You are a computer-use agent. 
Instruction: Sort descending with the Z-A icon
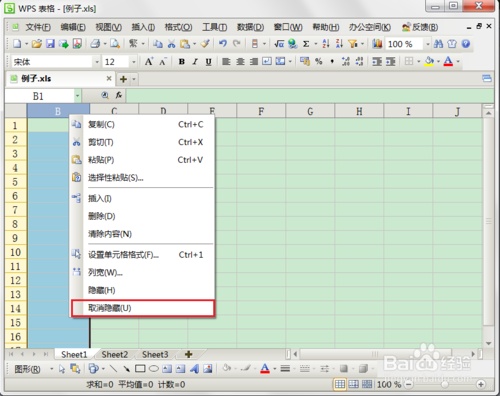tap(339, 44)
